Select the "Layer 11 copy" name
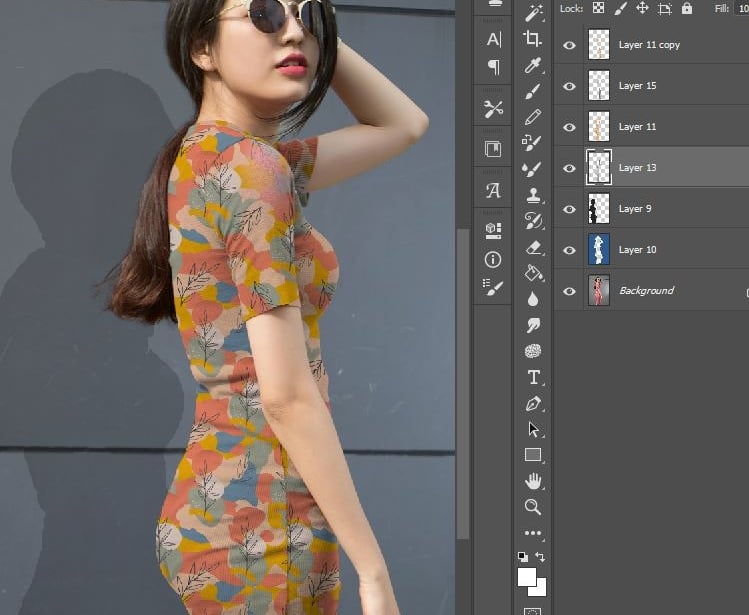The image size is (749, 615). 649,45
